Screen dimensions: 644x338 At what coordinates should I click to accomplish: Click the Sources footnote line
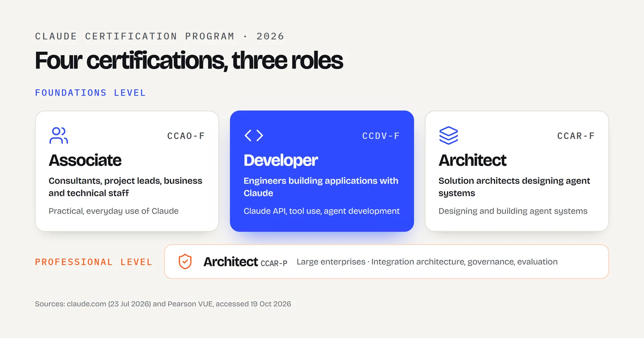[x=163, y=304]
